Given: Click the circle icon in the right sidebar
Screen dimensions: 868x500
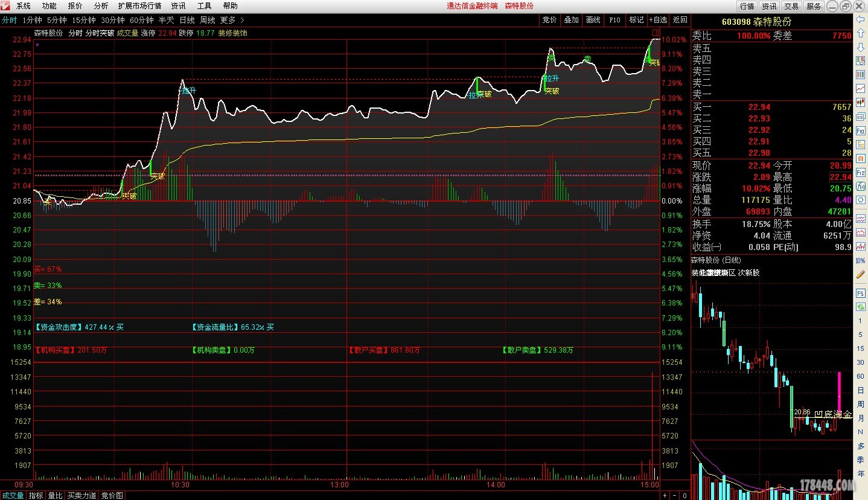Looking at the screenshot, I should click(860, 200).
